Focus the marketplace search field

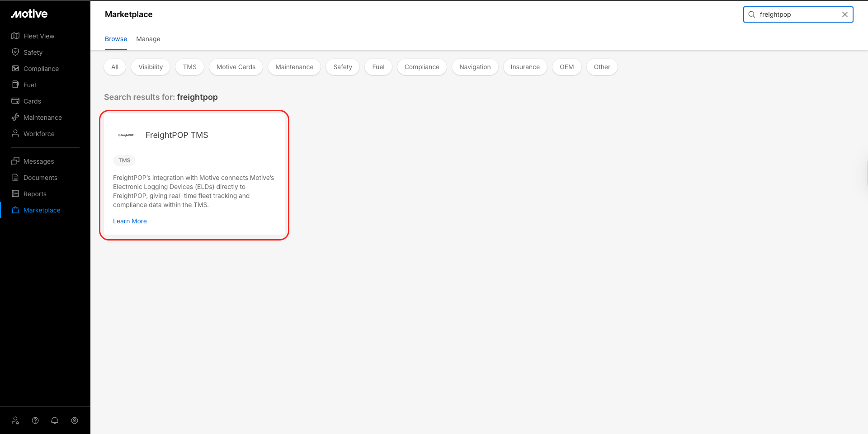click(x=798, y=14)
